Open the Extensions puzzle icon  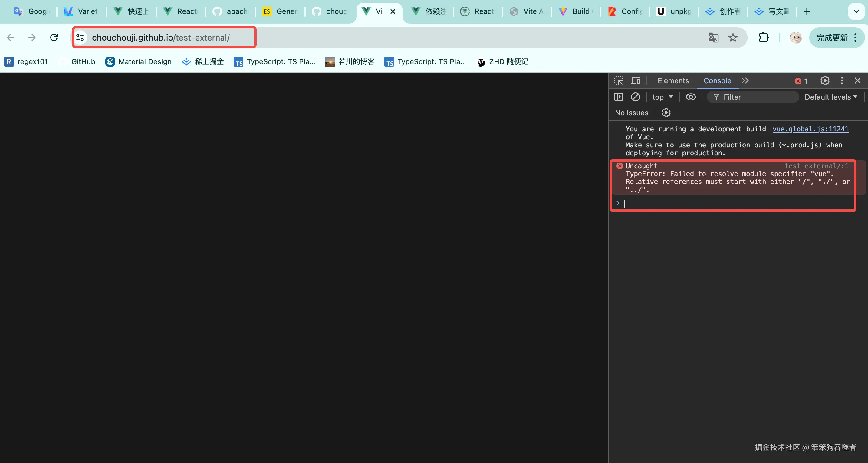(764, 38)
